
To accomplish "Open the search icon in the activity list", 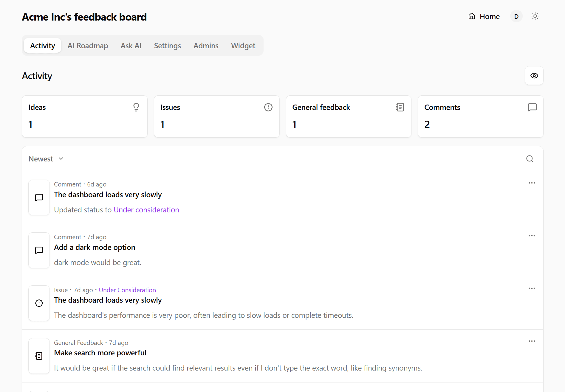I will pos(530,159).
